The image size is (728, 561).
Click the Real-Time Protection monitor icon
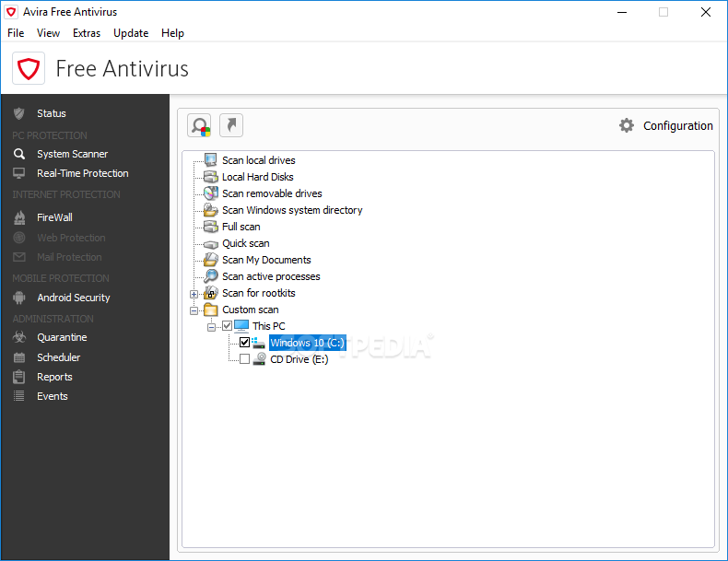coord(19,173)
